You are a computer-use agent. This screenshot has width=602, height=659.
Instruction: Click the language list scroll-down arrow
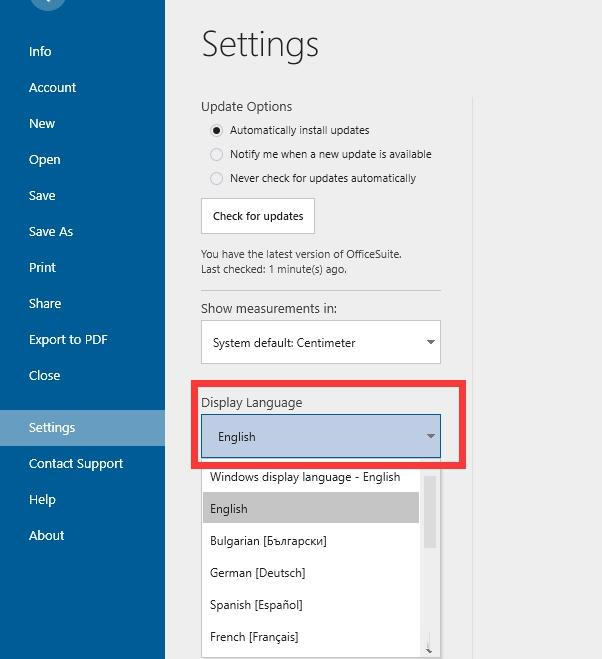tap(429, 649)
